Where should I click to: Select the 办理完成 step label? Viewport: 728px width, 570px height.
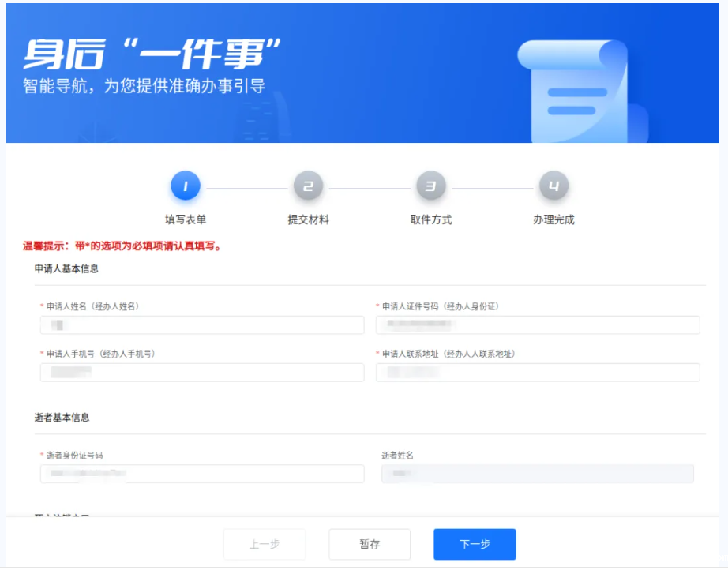click(554, 220)
